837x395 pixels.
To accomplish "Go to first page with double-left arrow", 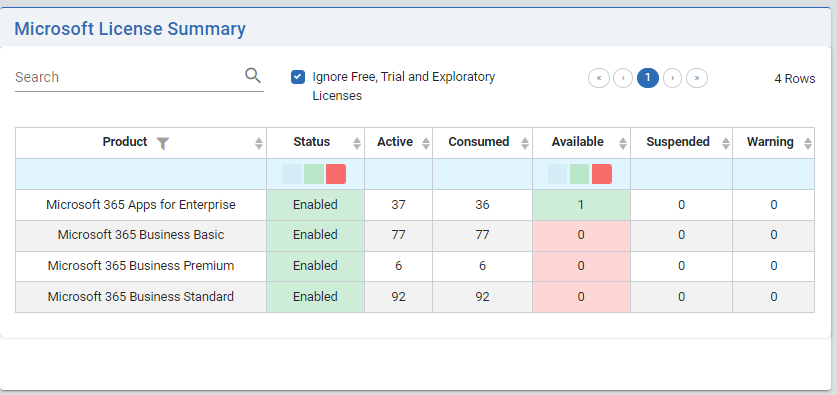I will tap(599, 78).
